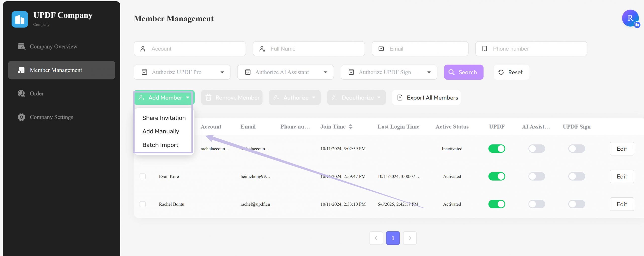
Task: Expand the Authorize action dropdown arrow
Action: point(314,97)
